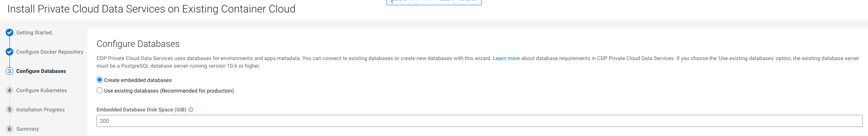Open the disk space info tooltip icon

click(191, 110)
